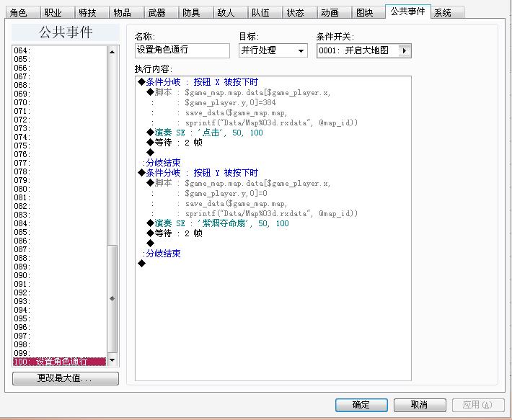Click the 条件开关 field showing 0001: 开启大地图
Screen dimensions: 512x420
click(363, 50)
